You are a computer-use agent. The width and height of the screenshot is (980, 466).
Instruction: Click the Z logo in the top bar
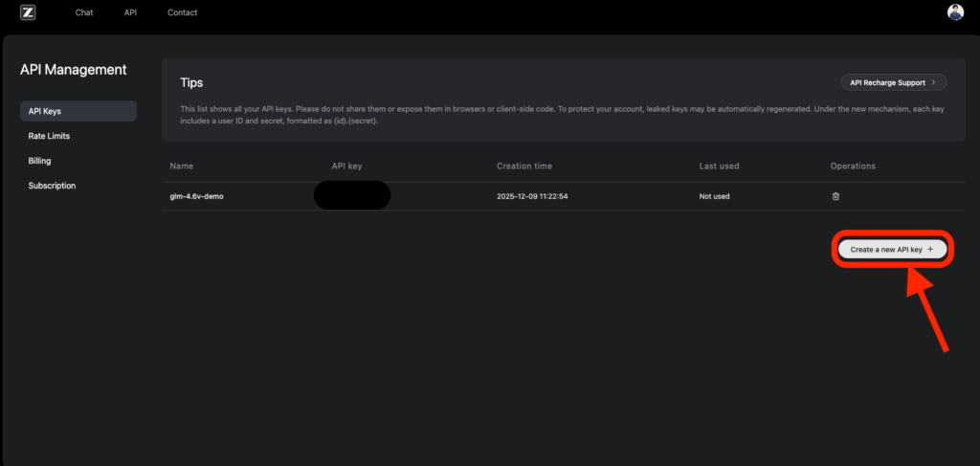(28, 12)
